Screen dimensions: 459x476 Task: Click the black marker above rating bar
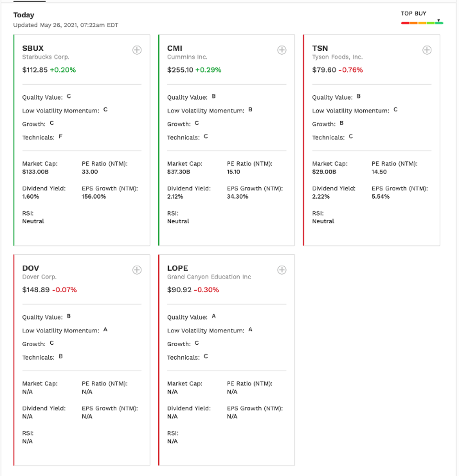438,20
